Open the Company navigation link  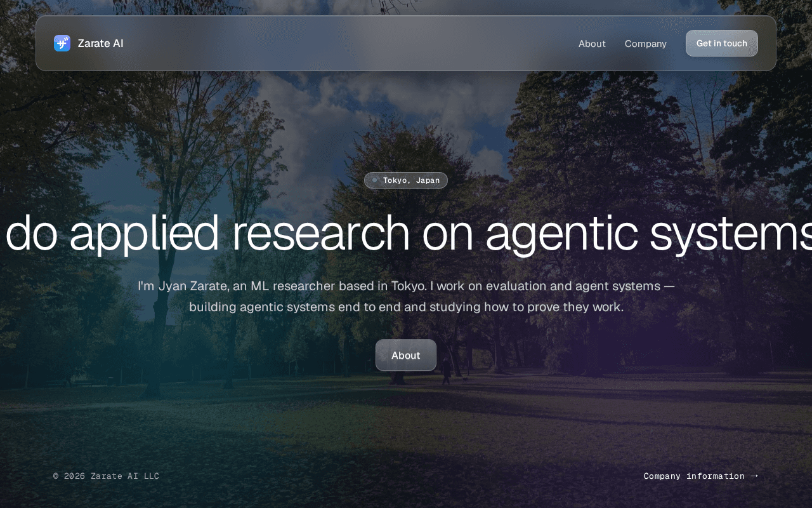click(x=645, y=44)
